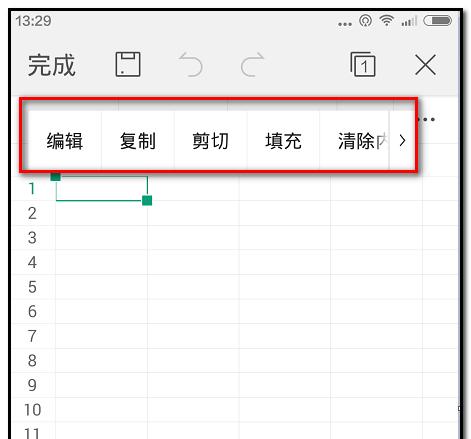The image size is (471, 439).
Task: Select row header 1
Action: coord(32,189)
